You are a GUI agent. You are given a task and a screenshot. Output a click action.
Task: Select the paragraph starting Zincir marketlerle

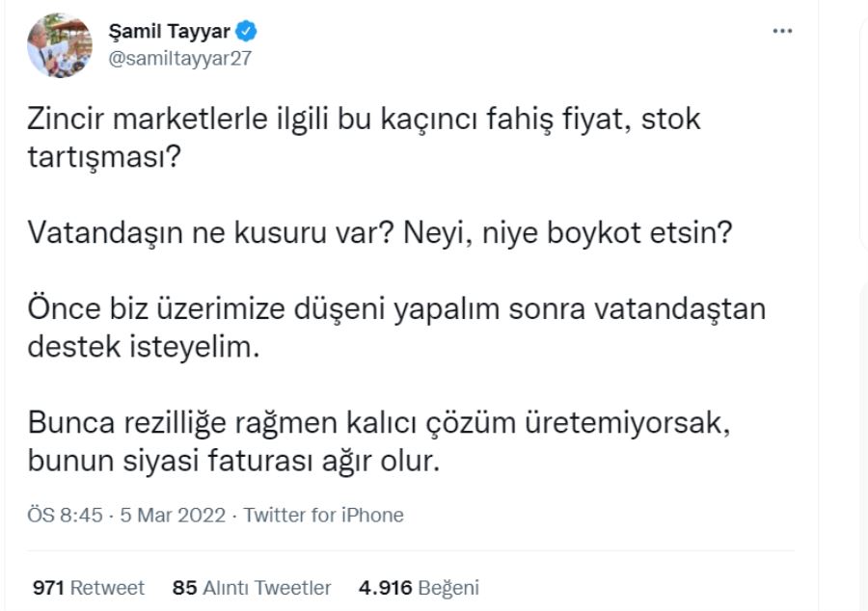tap(364, 138)
